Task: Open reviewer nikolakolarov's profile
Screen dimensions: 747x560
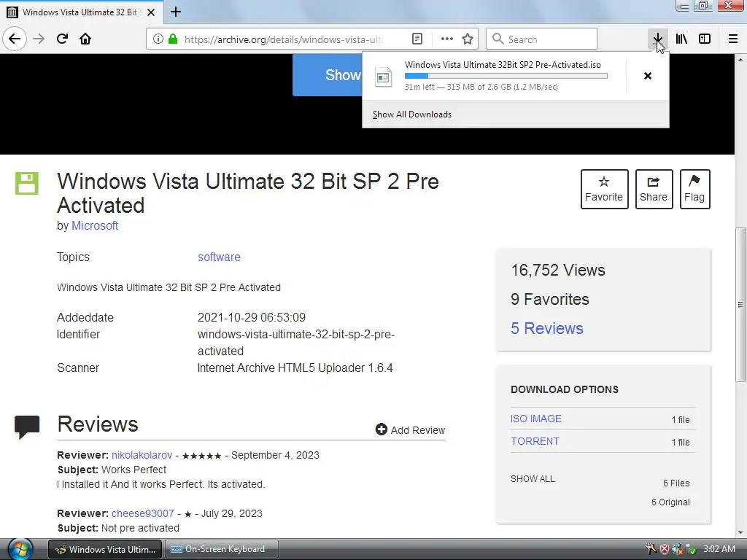Action: 142,455
